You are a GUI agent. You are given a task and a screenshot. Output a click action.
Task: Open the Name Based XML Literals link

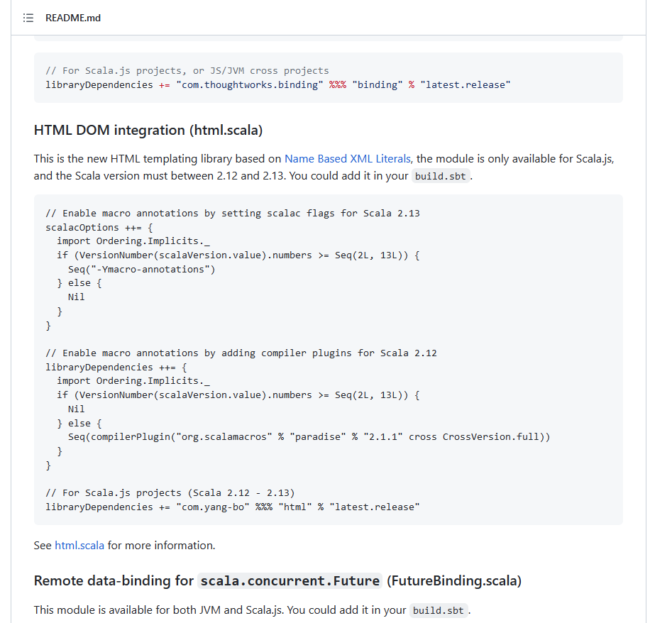point(348,159)
